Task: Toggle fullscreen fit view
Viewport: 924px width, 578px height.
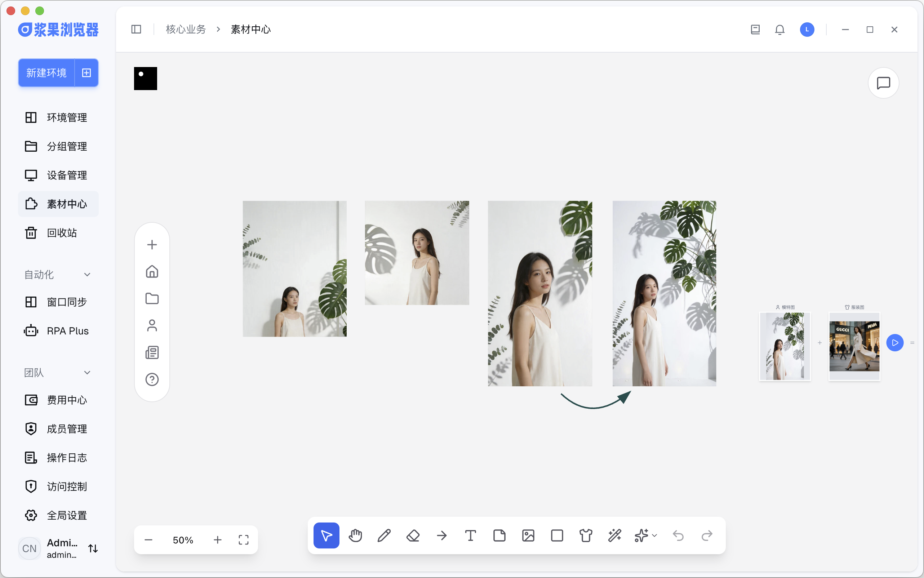Action: [244, 540]
